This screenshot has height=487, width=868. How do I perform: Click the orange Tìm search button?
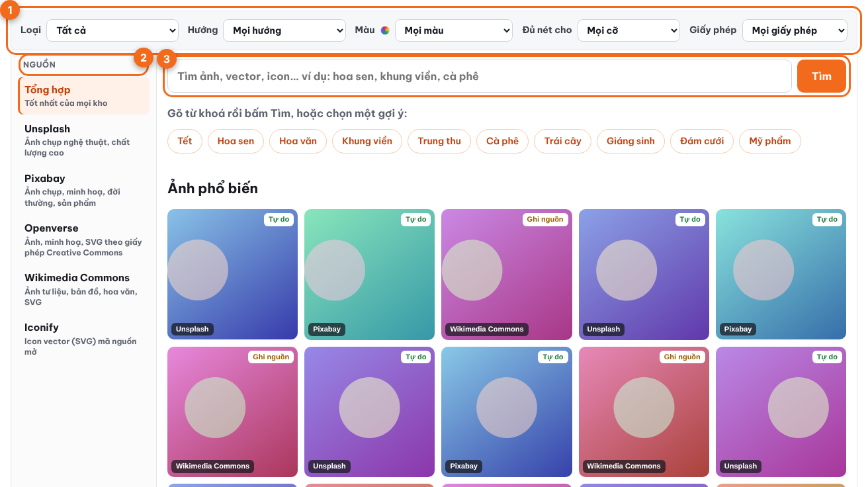(x=822, y=76)
